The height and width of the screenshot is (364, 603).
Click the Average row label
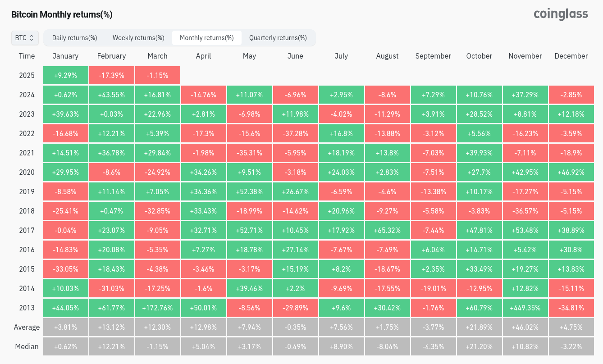27,328
